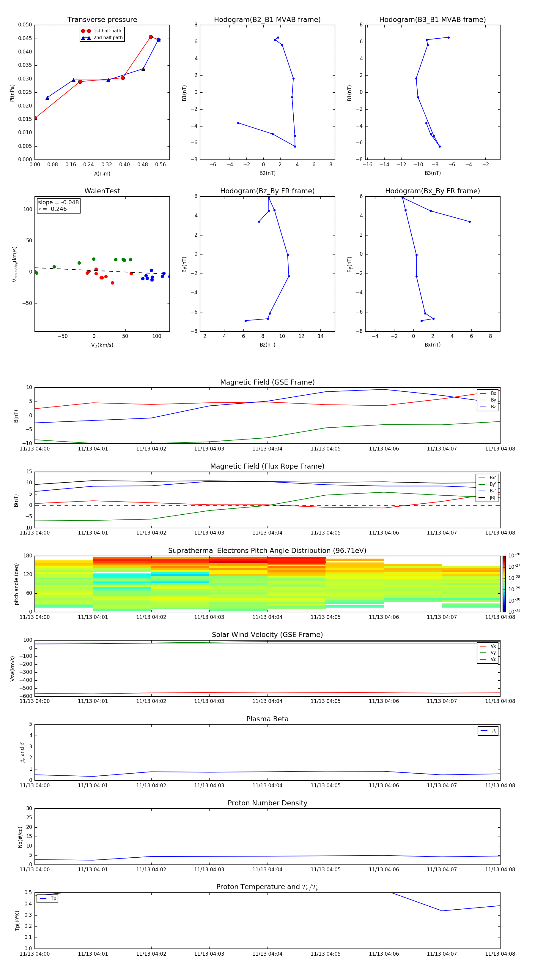The width and height of the screenshot is (535, 980).
Task: Click the 'Magnetic Field (Flux Rope Frame)' title
Action: pyautogui.click(x=267, y=467)
